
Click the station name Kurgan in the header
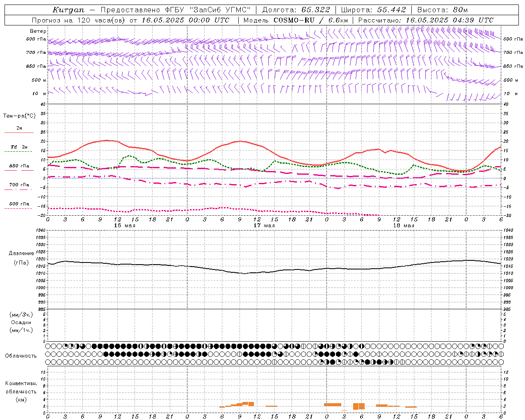click(x=68, y=10)
